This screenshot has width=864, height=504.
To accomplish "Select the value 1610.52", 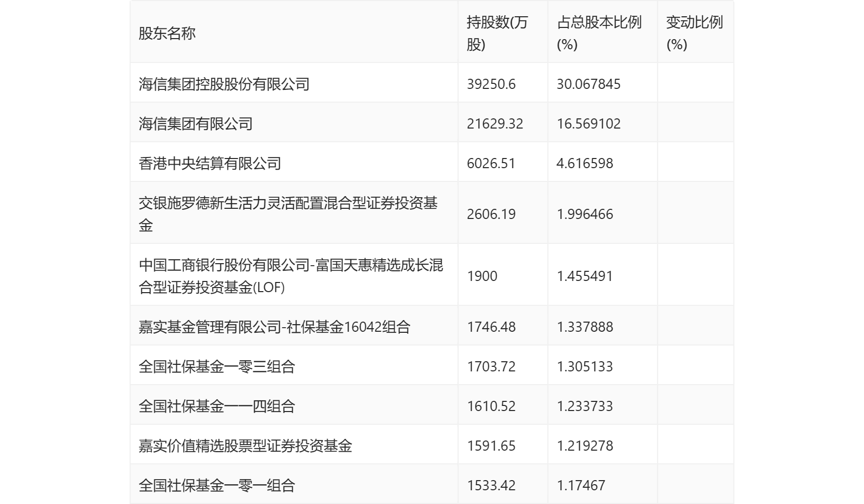I will coord(491,406).
